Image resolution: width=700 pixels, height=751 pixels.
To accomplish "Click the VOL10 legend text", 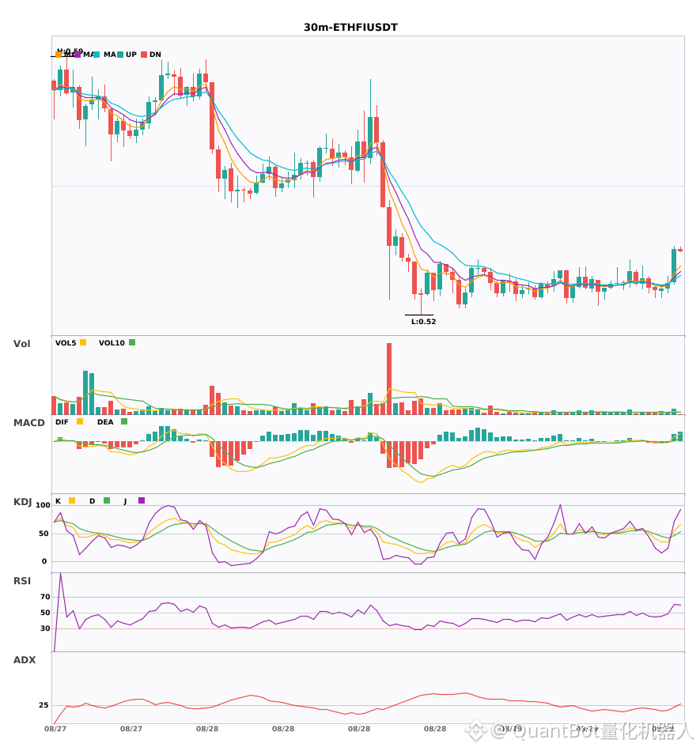I will click(x=112, y=343).
